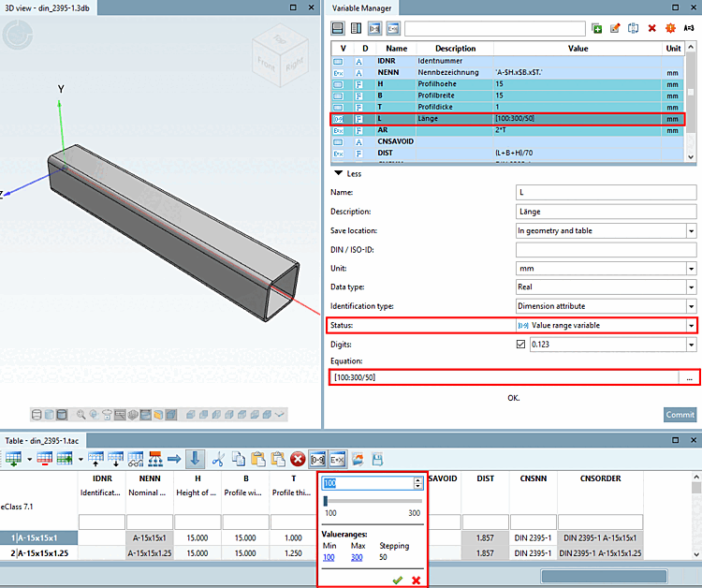This screenshot has width=702, height=588.
Task: Click the Max value link 300
Action: (x=357, y=557)
